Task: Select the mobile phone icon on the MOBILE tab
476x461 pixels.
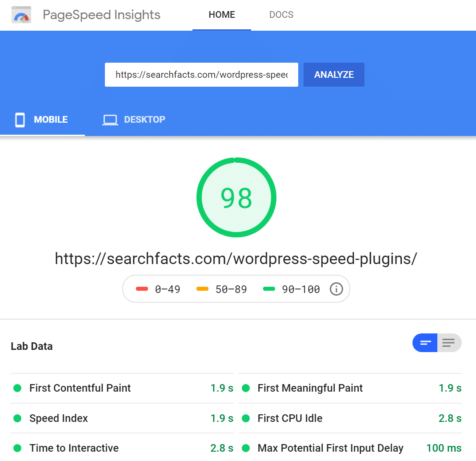Action: pyautogui.click(x=20, y=119)
